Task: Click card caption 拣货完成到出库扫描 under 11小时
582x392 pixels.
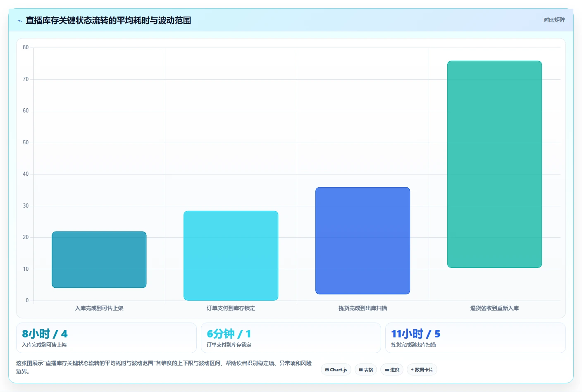Action: (x=413, y=345)
